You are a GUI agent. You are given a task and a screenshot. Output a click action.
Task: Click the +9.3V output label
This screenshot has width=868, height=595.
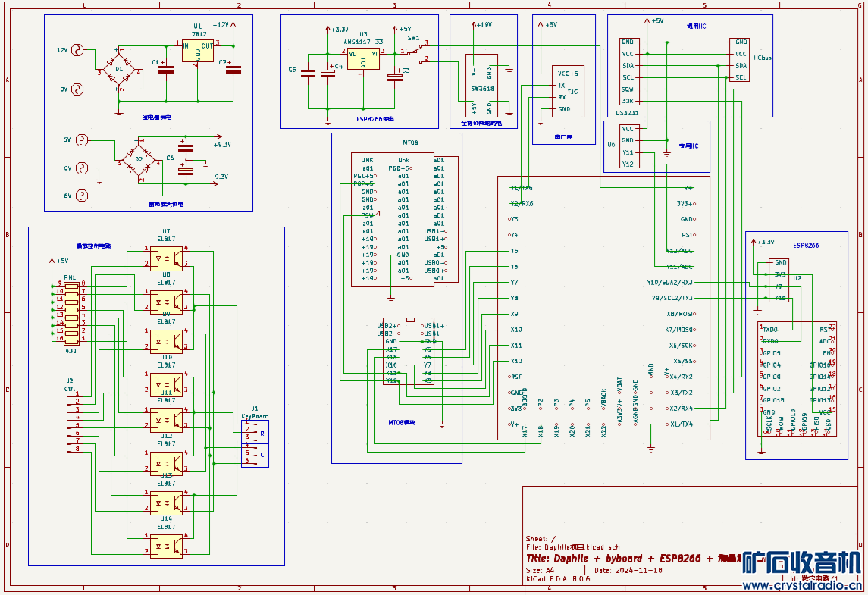click(222, 145)
